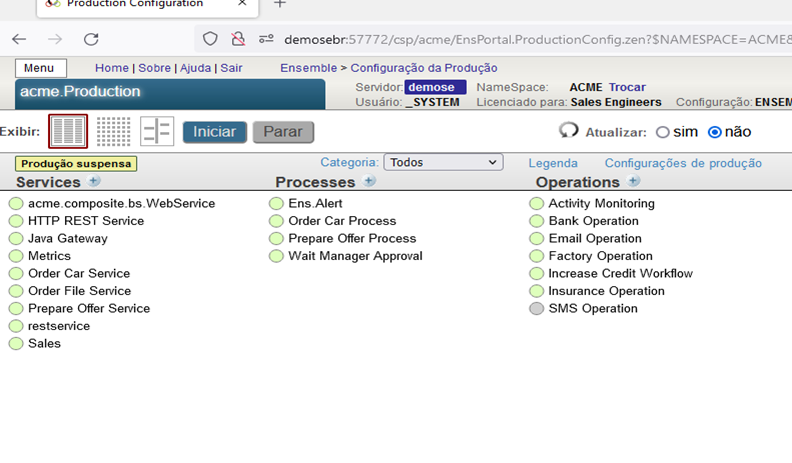Screen dimensions: 792x463
Task: Open the Menu button
Action: tap(41, 68)
